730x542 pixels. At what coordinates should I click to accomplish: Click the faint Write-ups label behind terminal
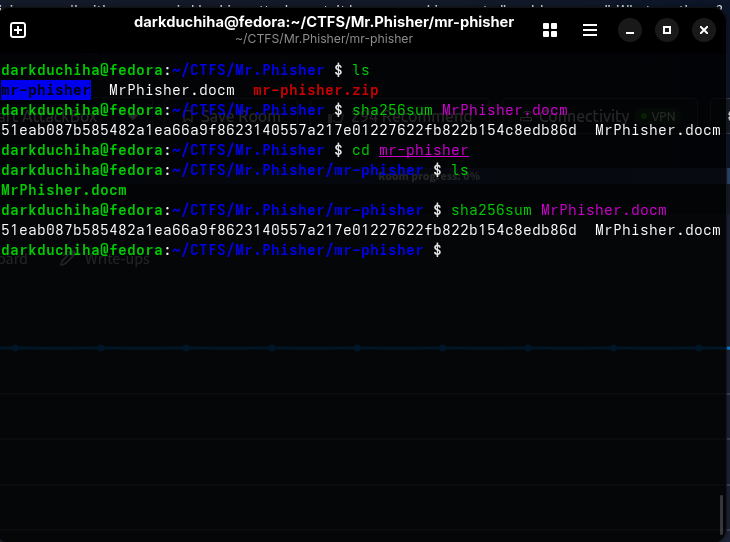click(x=117, y=259)
